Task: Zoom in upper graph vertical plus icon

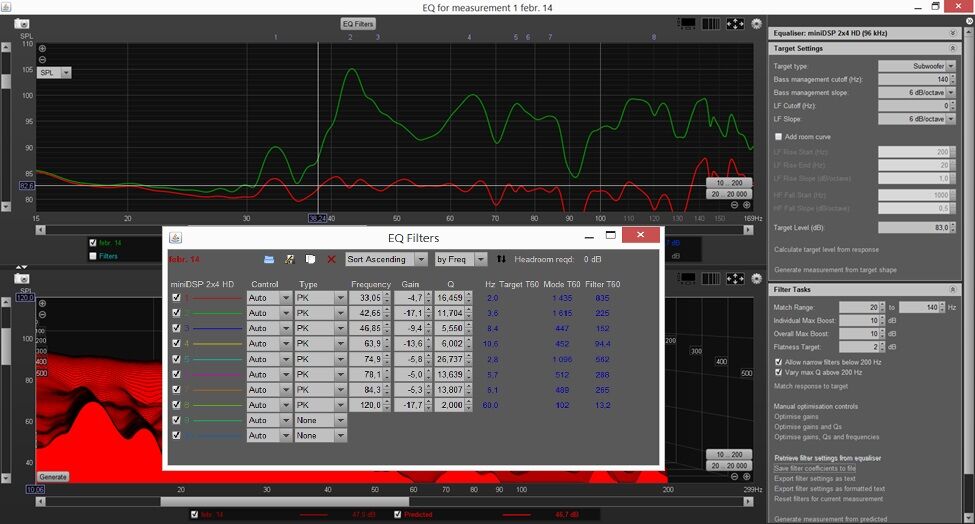Action: coord(42,48)
